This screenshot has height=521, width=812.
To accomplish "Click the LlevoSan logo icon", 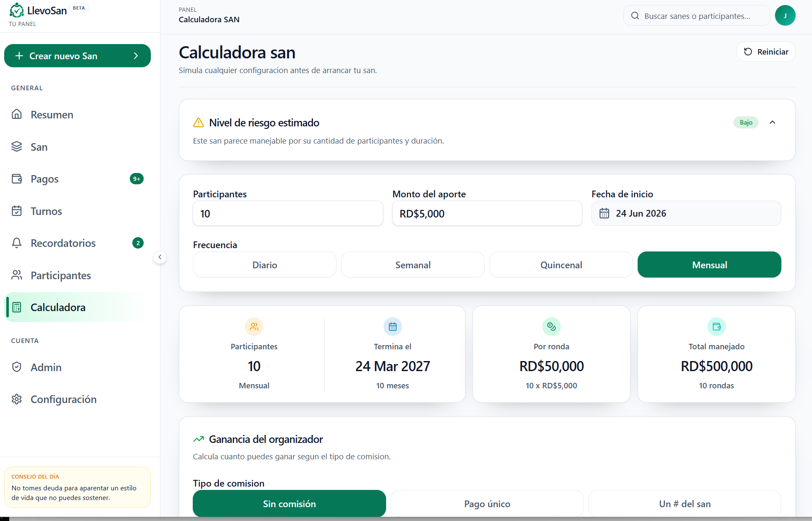I will 17,10.
